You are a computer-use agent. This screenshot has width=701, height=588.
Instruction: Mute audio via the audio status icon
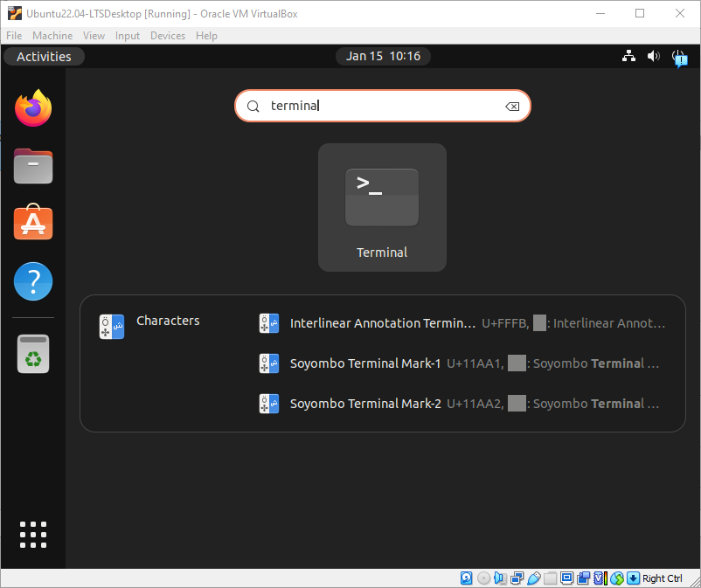click(499, 578)
